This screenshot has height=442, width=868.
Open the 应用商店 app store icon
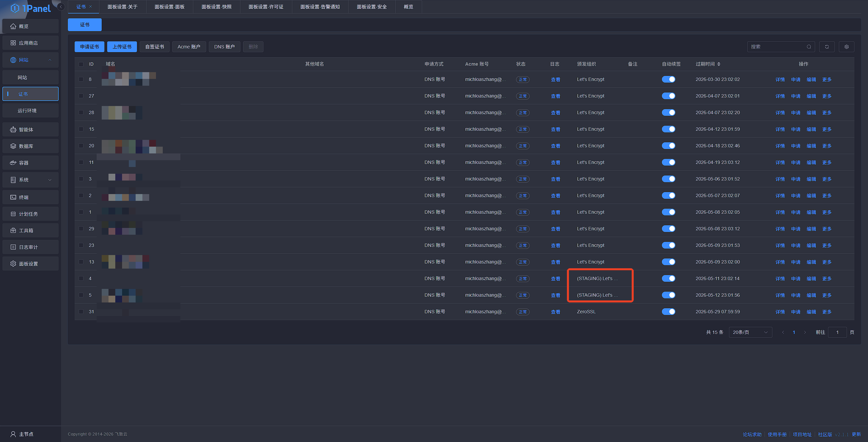[x=13, y=43]
